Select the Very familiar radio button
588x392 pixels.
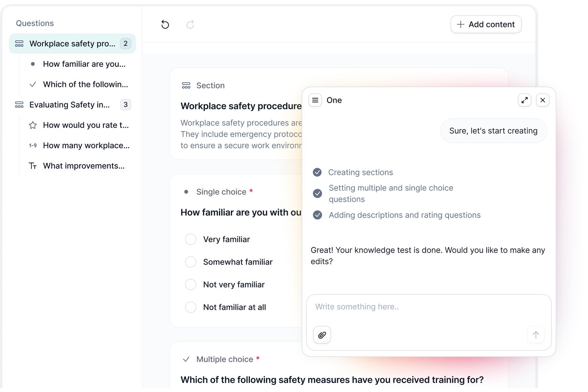191,239
